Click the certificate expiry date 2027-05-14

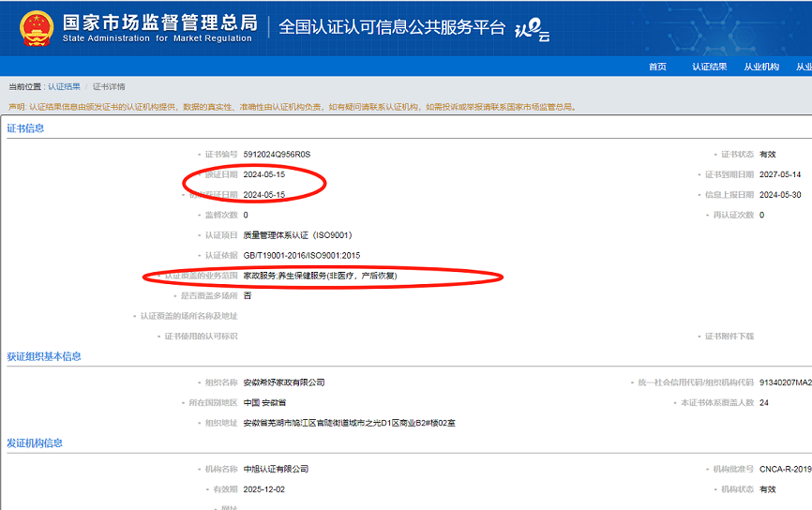(780, 174)
